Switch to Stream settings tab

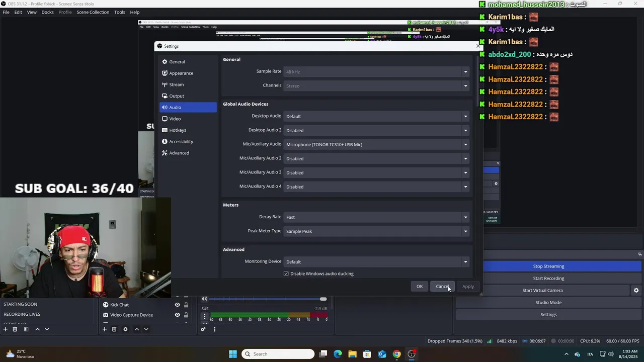pos(188,84)
